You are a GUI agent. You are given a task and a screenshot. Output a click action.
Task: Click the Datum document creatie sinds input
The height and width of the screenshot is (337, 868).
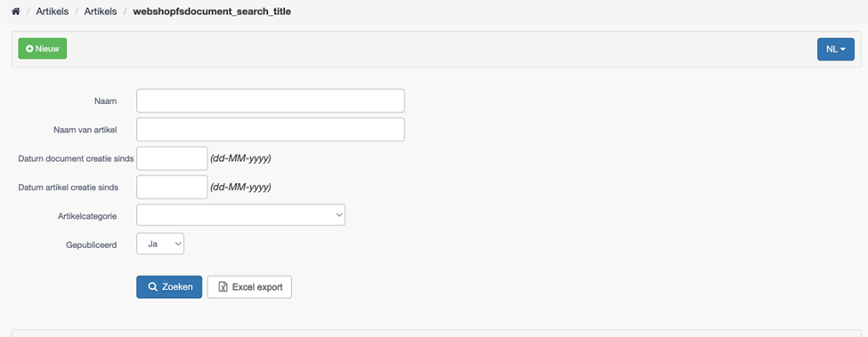coord(172,158)
